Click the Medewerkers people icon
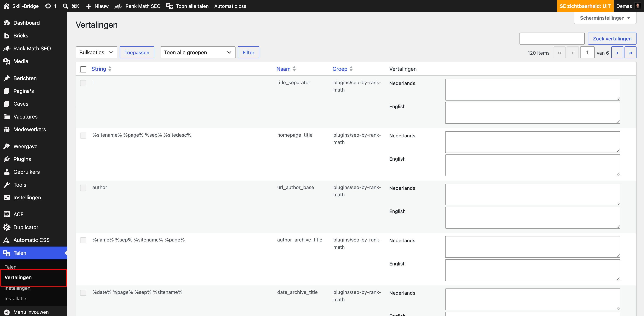 coord(7,129)
